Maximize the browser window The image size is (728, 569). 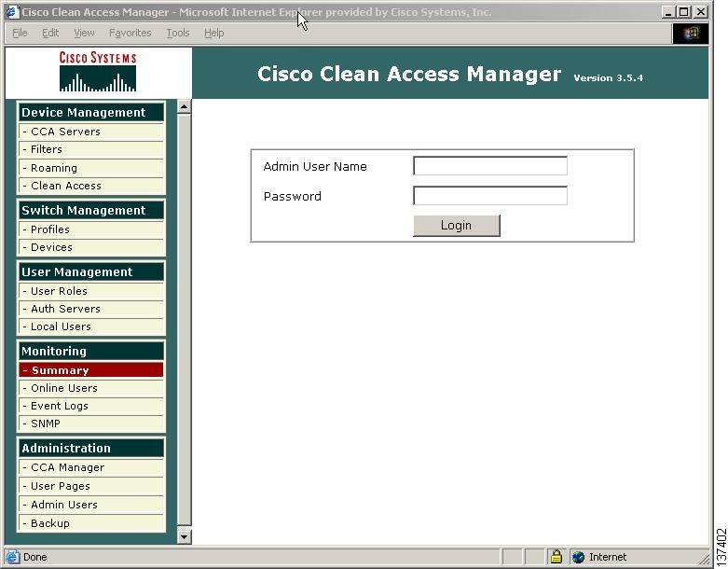click(684, 12)
